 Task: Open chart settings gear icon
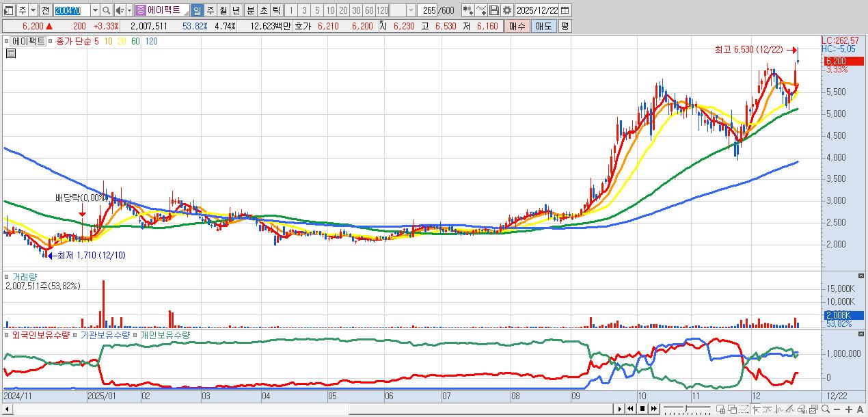506,10
